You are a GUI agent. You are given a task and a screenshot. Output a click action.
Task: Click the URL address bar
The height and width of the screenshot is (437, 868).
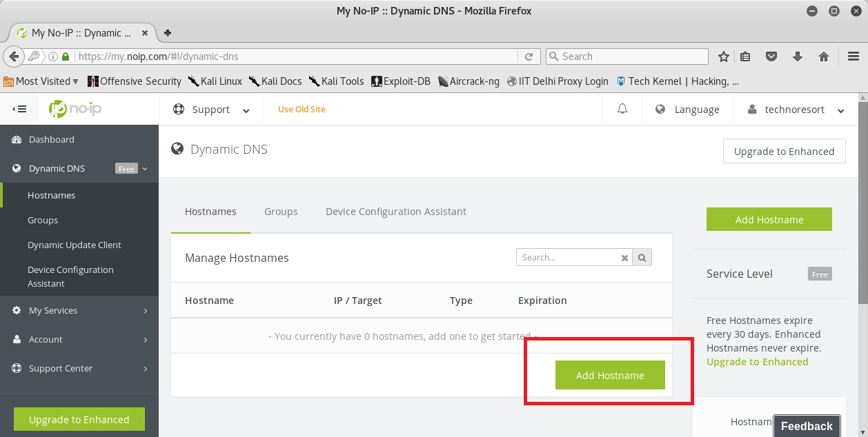[x=297, y=57]
